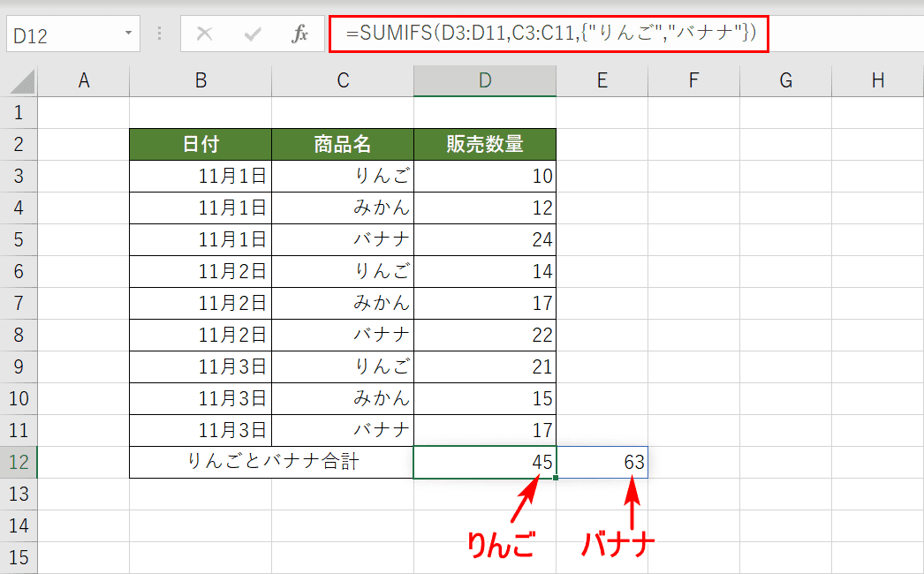Expand the Name Box dropdown arrow
The height and width of the screenshot is (574, 924).
(128, 33)
